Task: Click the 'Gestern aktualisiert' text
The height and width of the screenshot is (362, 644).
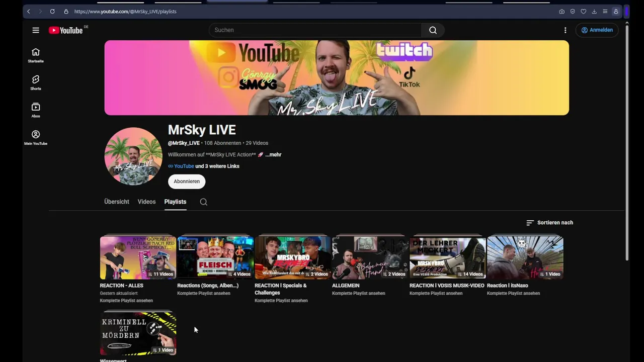Action: click(x=119, y=294)
